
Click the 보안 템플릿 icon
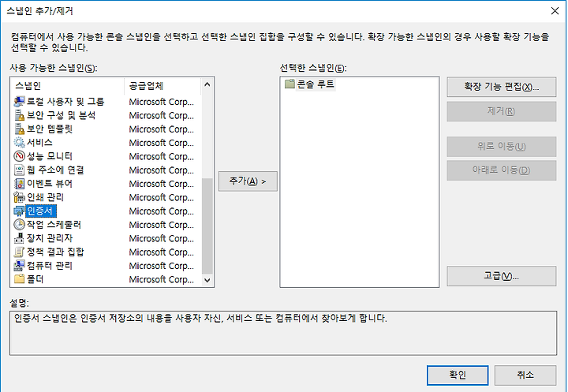19,129
